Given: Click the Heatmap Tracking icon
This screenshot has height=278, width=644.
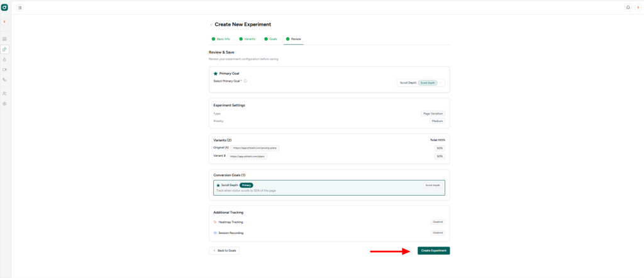Looking at the screenshot, I should click(x=215, y=222).
